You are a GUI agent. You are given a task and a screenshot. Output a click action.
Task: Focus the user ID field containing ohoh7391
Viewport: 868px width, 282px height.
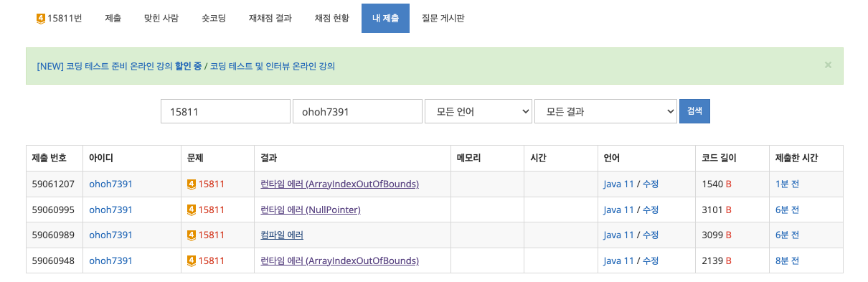[357, 111]
